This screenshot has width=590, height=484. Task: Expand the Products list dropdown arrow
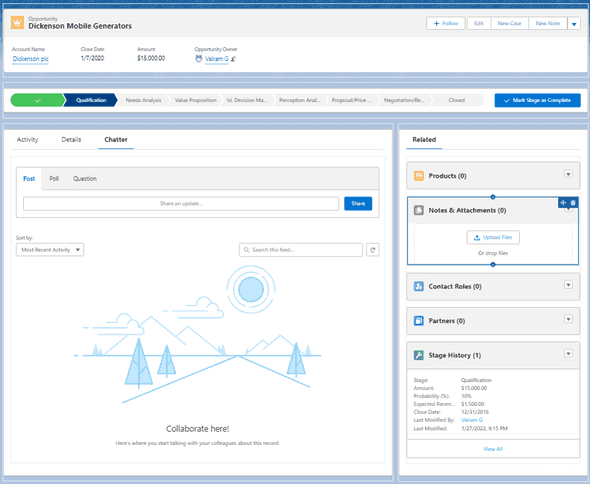click(x=568, y=174)
